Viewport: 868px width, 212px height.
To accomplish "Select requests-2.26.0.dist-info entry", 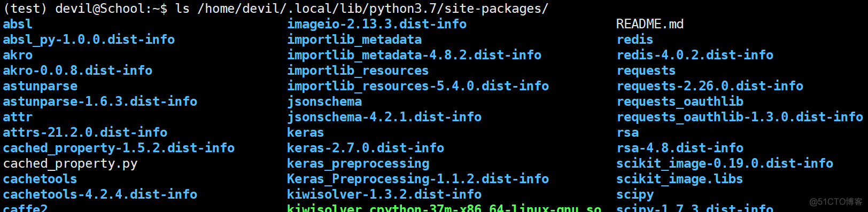I will click(710, 86).
